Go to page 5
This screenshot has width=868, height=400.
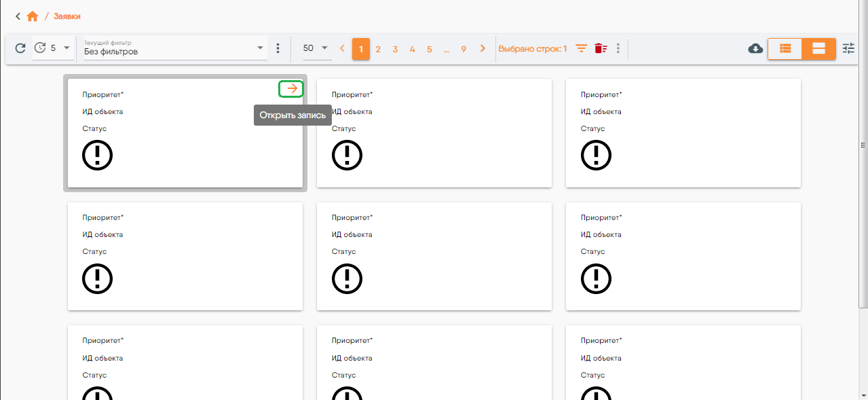coord(430,49)
